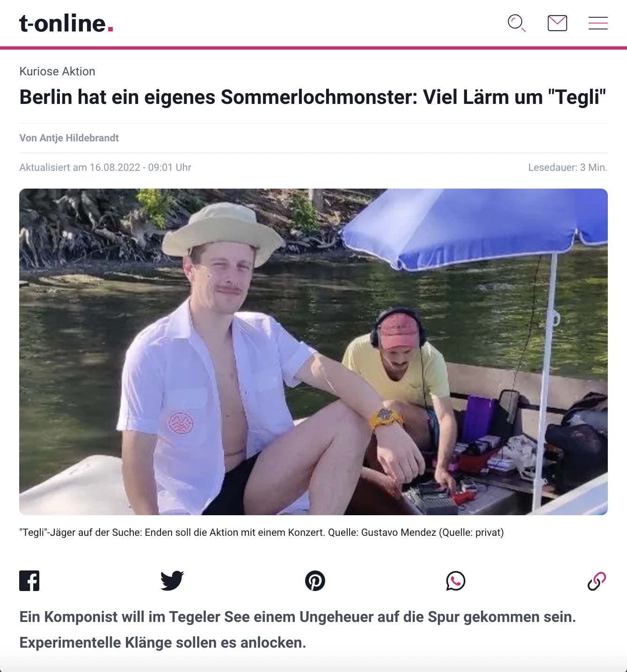The width and height of the screenshot is (627, 672).
Task: Click the image caption text
Action: point(262,533)
